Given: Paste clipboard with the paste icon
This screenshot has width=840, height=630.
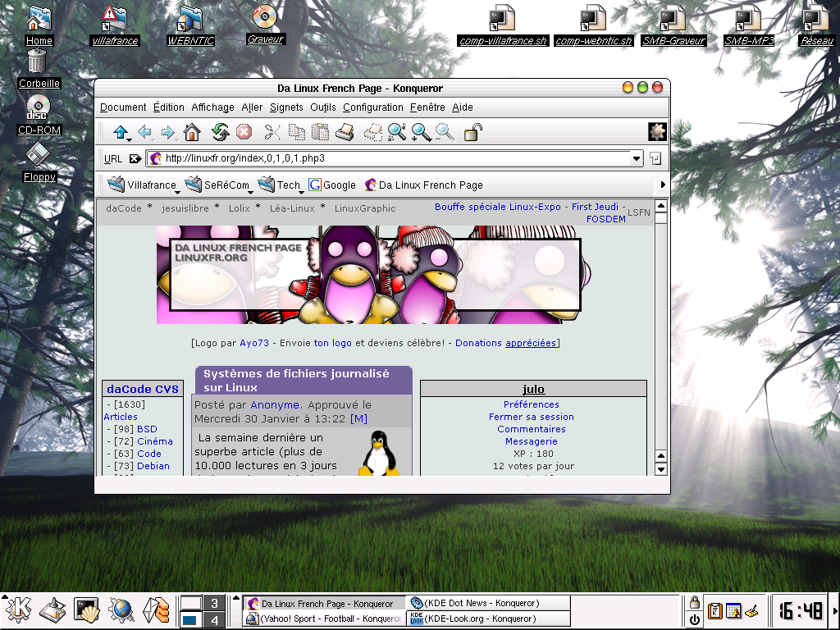Looking at the screenshot, I should 320,132.
